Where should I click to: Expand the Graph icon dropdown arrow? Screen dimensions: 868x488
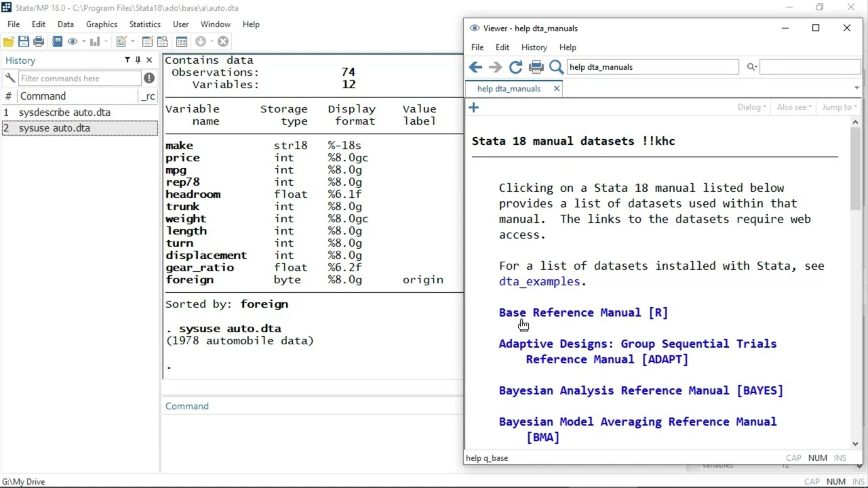click(x=105, y=41)
